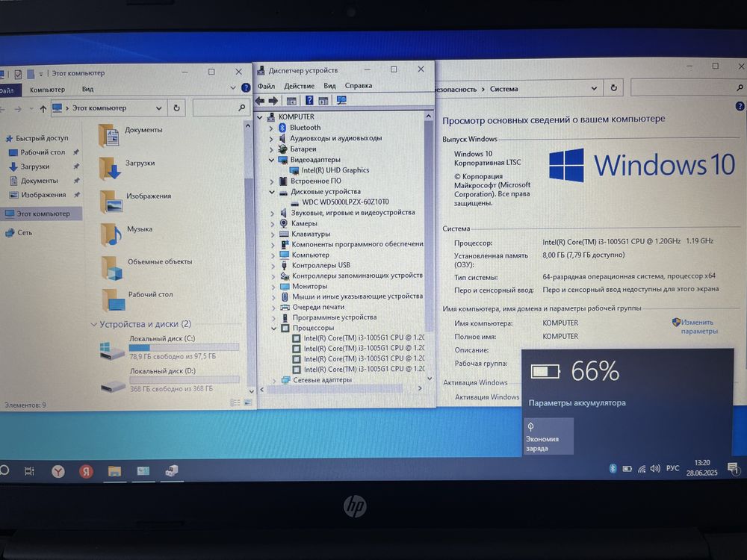Click the Wi-Fi network tray icon
The width and height of the screenshot is (747, 560).
tap(641, 469)
